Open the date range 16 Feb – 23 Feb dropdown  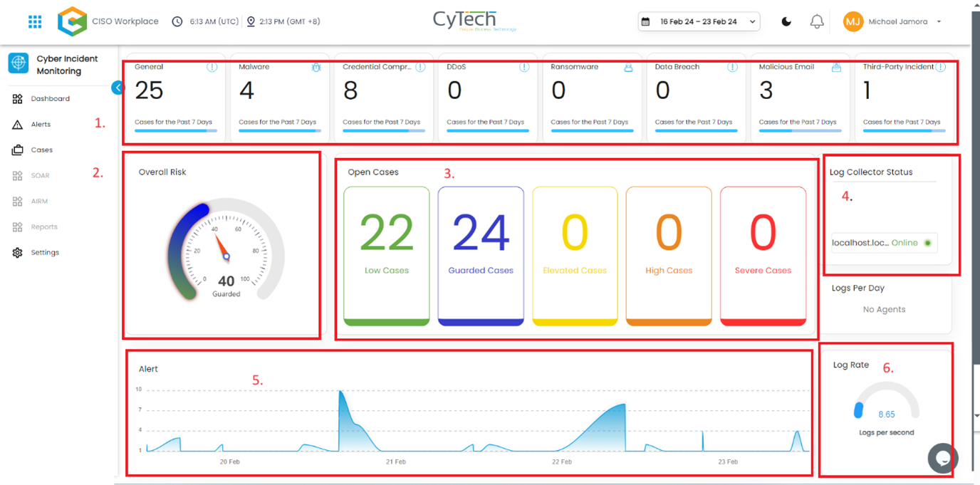(x=699, y=22)
